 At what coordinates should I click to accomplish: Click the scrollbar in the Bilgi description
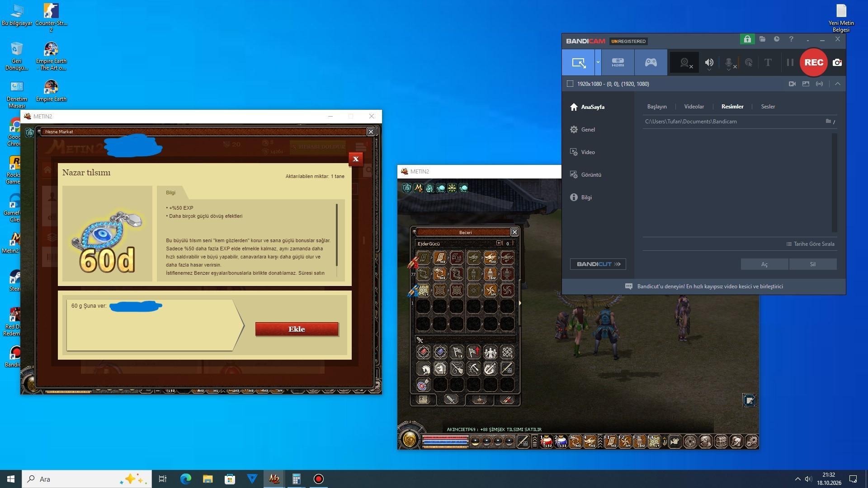point(337,235)
